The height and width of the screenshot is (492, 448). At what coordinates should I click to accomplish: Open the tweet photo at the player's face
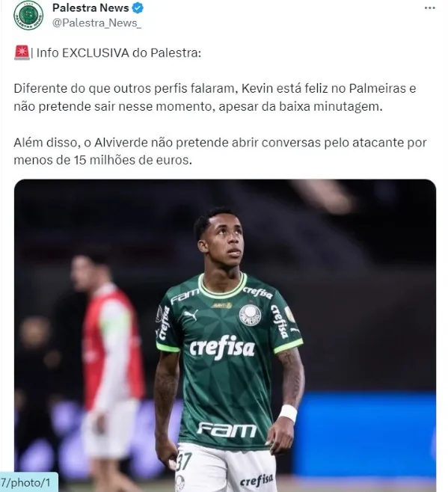coord(224,239)
